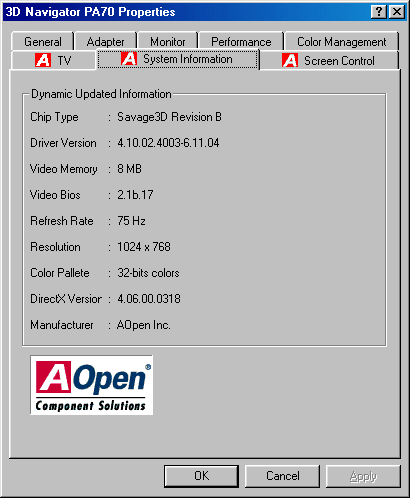
Task: Switch to the General tab
Action: pos(43,42)
